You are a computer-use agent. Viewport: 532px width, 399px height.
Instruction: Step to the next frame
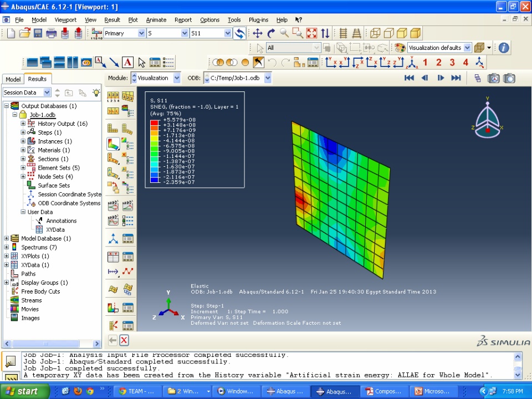[x=441, y=78]
